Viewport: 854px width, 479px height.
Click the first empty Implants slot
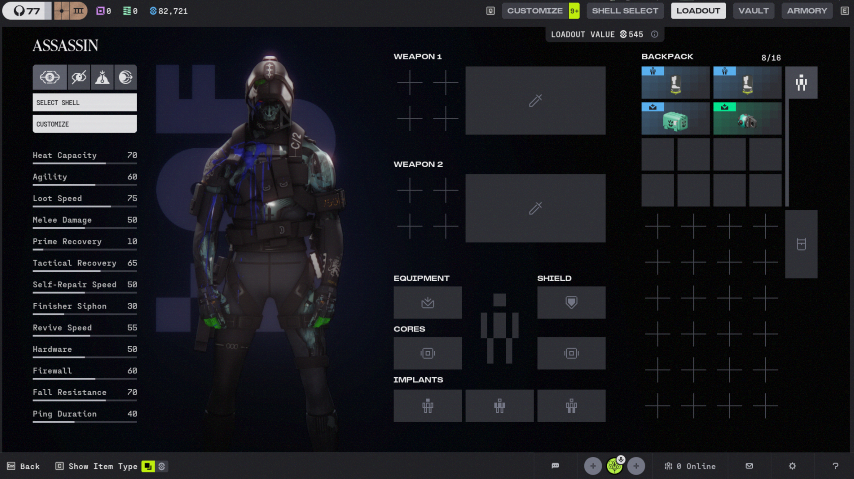coord(428,405)
